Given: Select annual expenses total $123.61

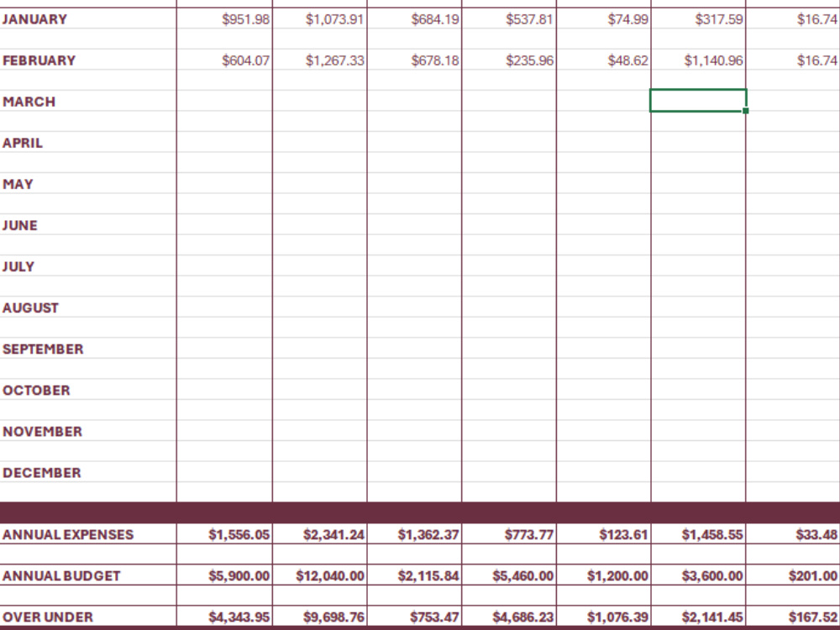Looking at the screenshot, I should coord(604,534).
